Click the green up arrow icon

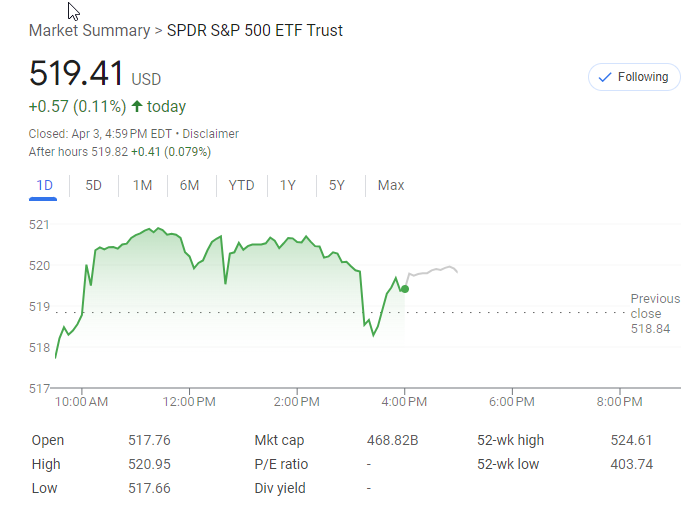137,107
